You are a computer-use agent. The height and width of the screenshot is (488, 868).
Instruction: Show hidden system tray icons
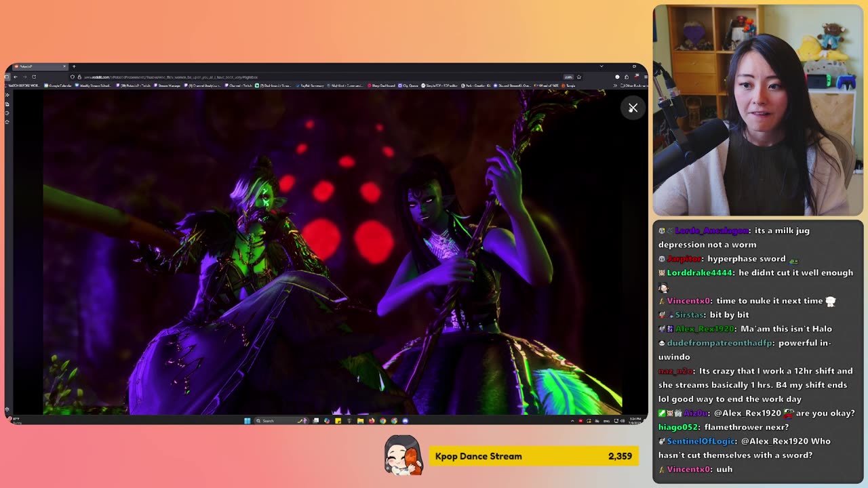tap(573, 421)
